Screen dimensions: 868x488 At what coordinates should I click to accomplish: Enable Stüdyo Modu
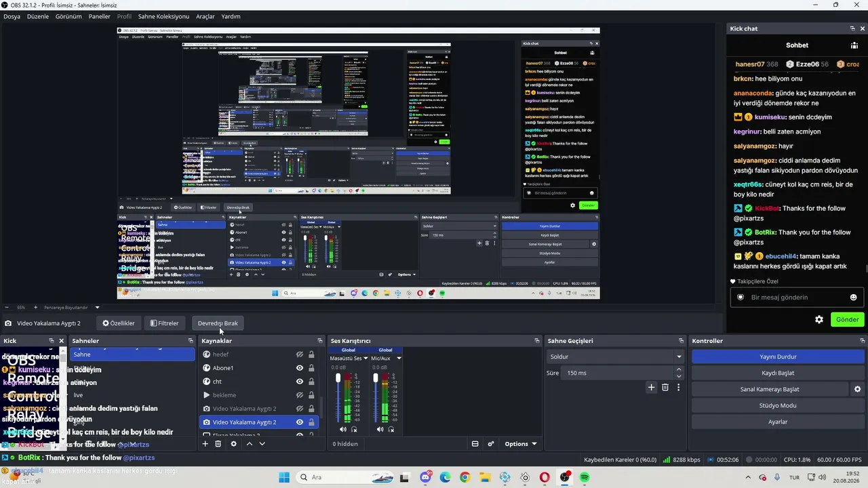point(778,405)
